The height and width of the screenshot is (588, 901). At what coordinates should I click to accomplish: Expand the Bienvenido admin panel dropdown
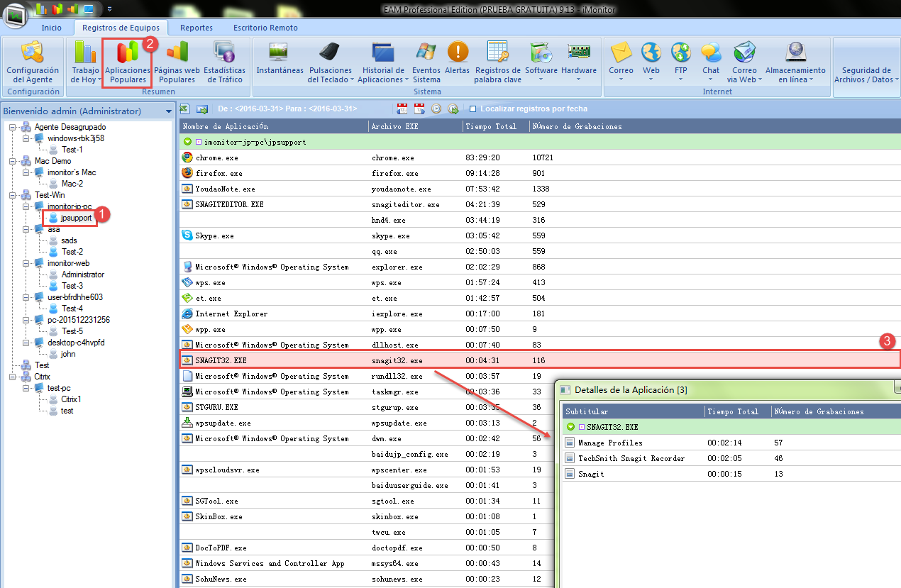tap(168, 111)
